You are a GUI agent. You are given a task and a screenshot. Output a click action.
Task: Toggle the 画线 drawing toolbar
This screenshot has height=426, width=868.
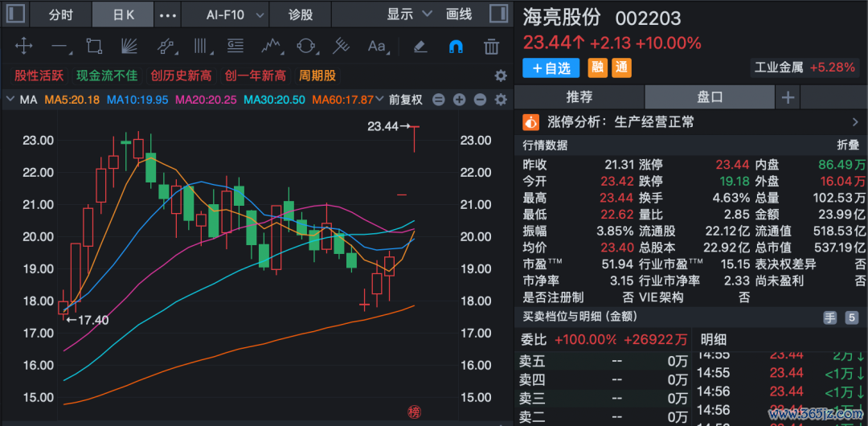point(459,14)
